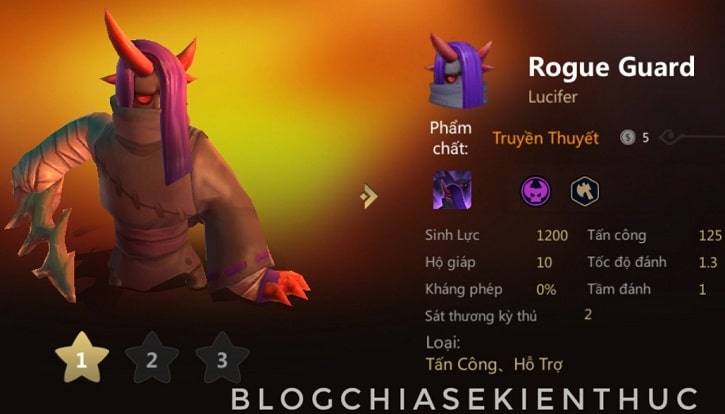This screenshot has height=414, width=725.
Task: Open the purple demon race icon
Action: (x=535, y=191)
